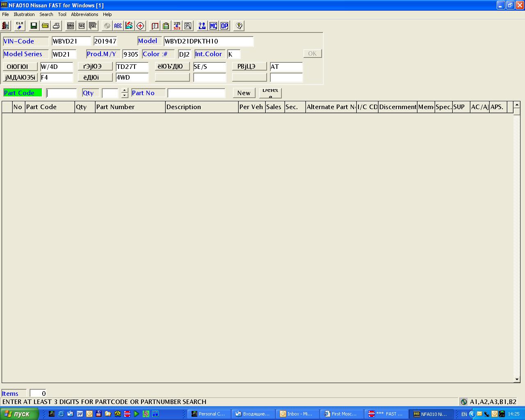Click the Open folder toolbar icon
525x420 pixels.
point(45,26)
